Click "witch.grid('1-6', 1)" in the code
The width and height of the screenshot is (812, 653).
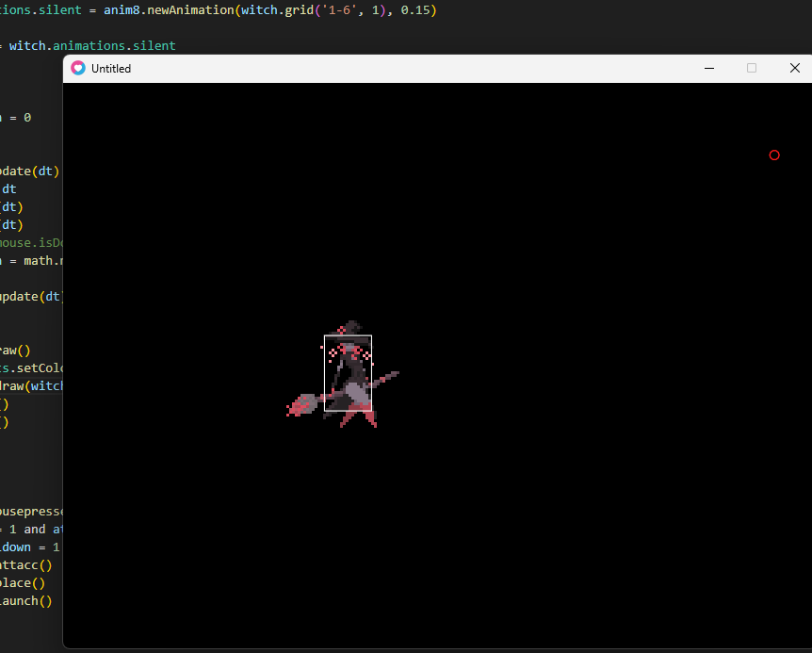313,9
